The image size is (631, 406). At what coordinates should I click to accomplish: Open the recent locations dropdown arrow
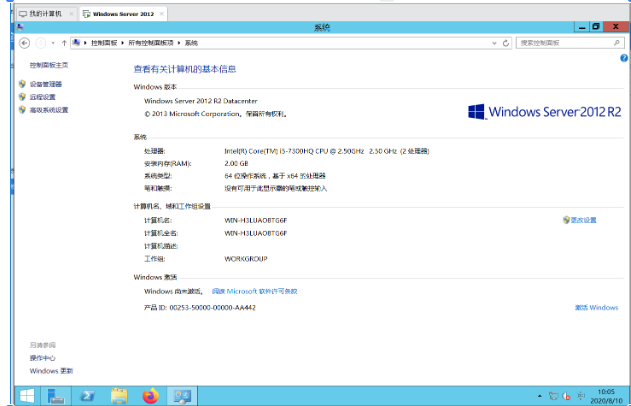[53, 43]
